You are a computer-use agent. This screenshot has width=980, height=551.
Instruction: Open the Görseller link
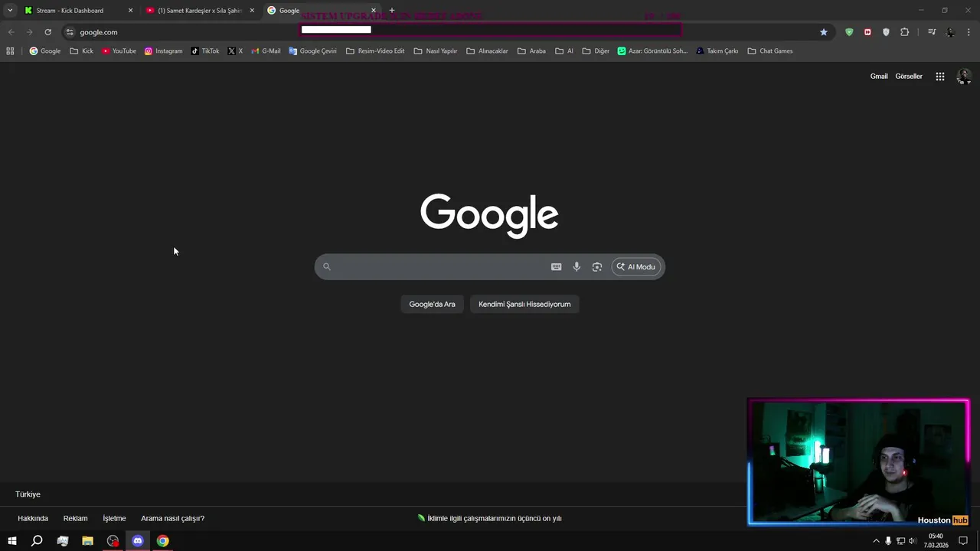tap(909, 77)
